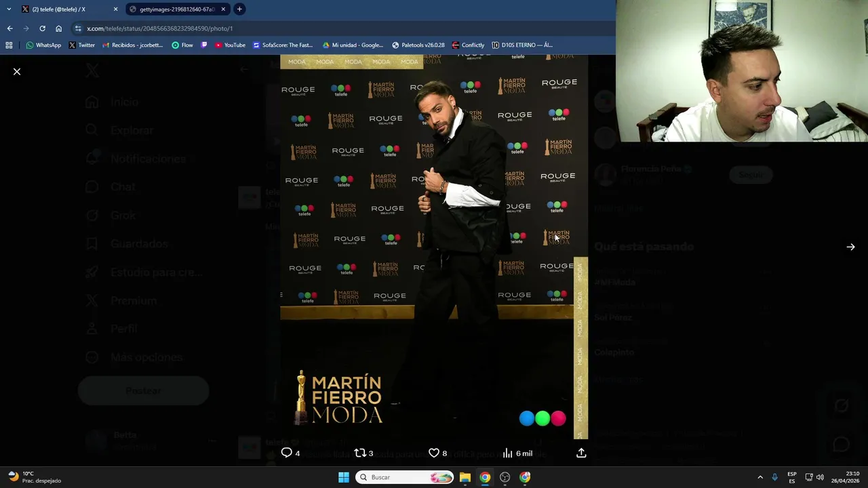Open the browser home page
This screenshot has width=868, height=488.
[x=59, y=28]
